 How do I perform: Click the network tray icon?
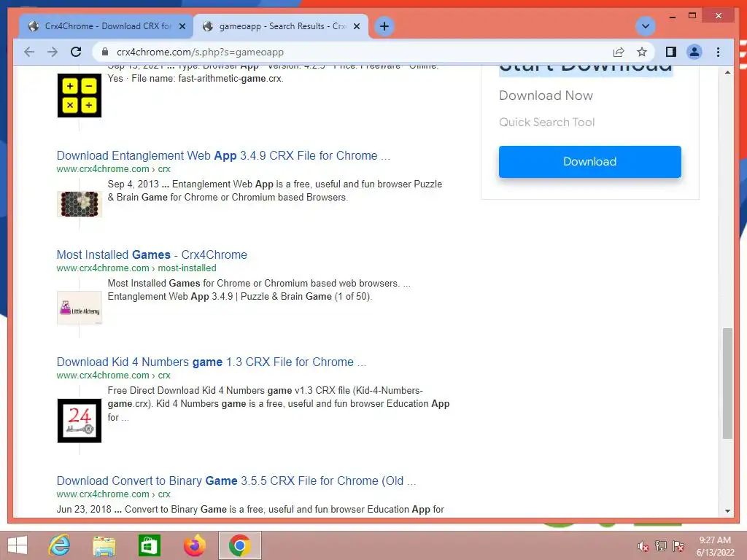[661, 546]
